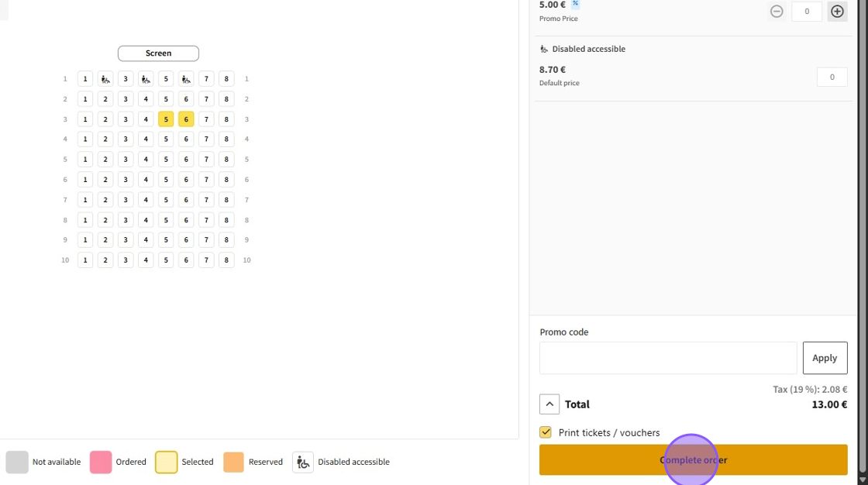Click the scrollbar down arrow
868x485 pixels.
(863, 480)
